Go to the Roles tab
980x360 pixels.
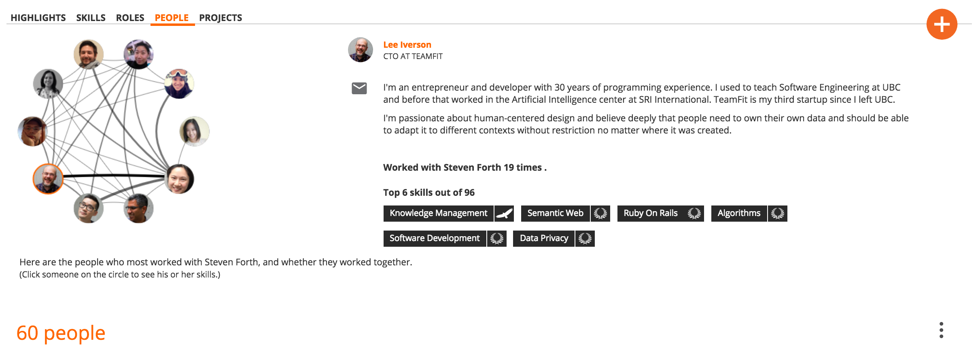tap(130, 18)
